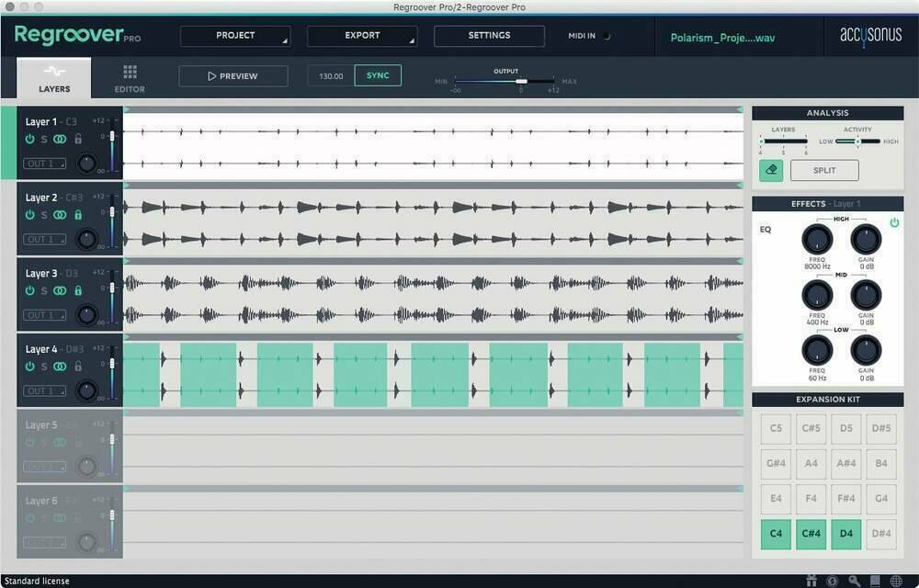Select the LAYERS tab
This screenshot has width=919, height=588.
pyautogui.click(x=53, y=78)
